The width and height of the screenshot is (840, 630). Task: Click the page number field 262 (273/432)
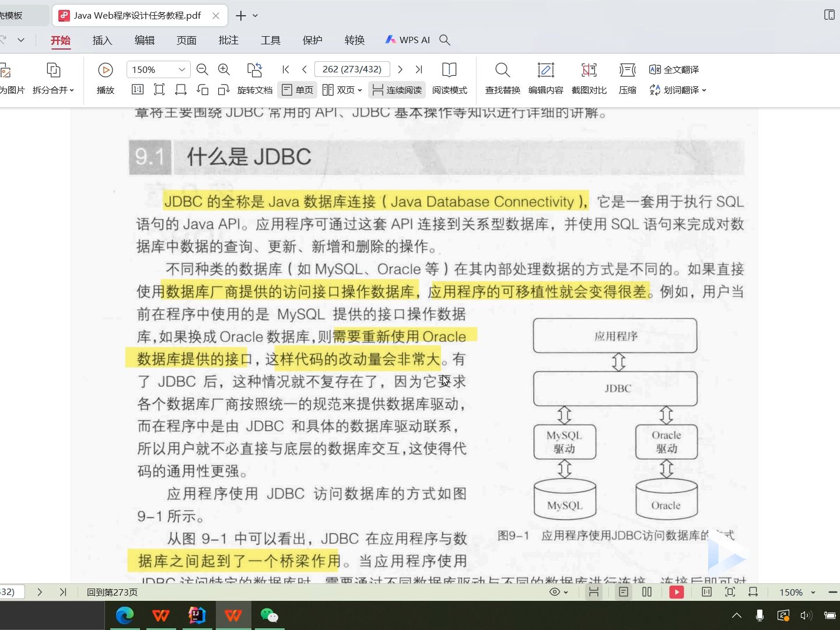tap(352, 69)
